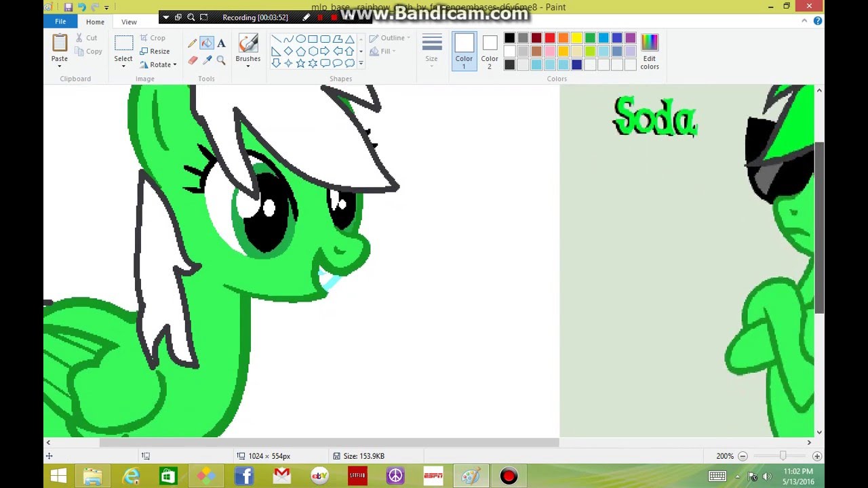
Task: Click the Copy icon in Clipboard
Action: point(79,52)
